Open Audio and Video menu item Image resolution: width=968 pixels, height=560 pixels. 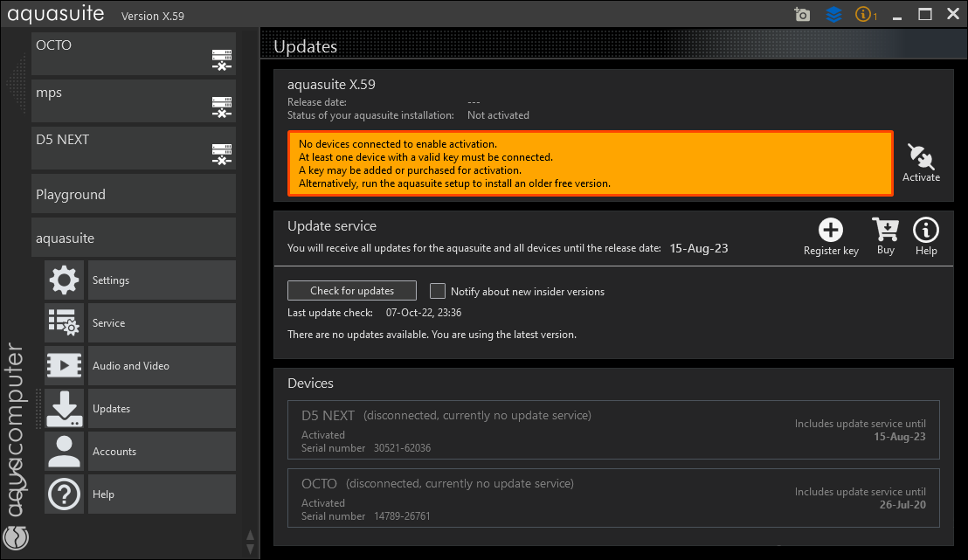[x=162, y=365]
